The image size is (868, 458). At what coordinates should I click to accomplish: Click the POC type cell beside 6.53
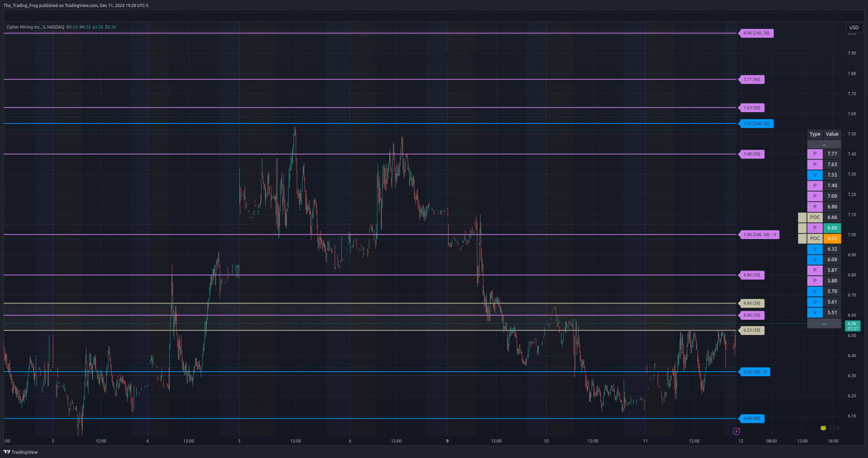point(815,238)
